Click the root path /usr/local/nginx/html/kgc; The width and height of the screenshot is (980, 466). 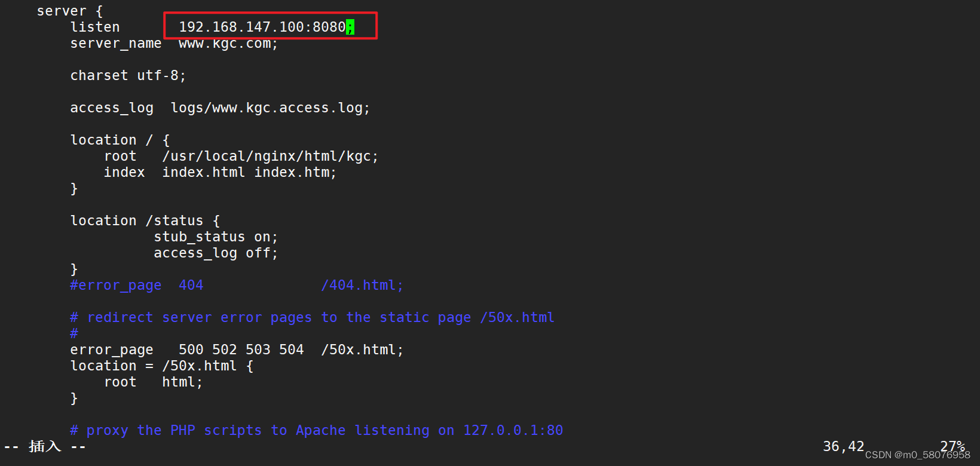pos(271,157)
